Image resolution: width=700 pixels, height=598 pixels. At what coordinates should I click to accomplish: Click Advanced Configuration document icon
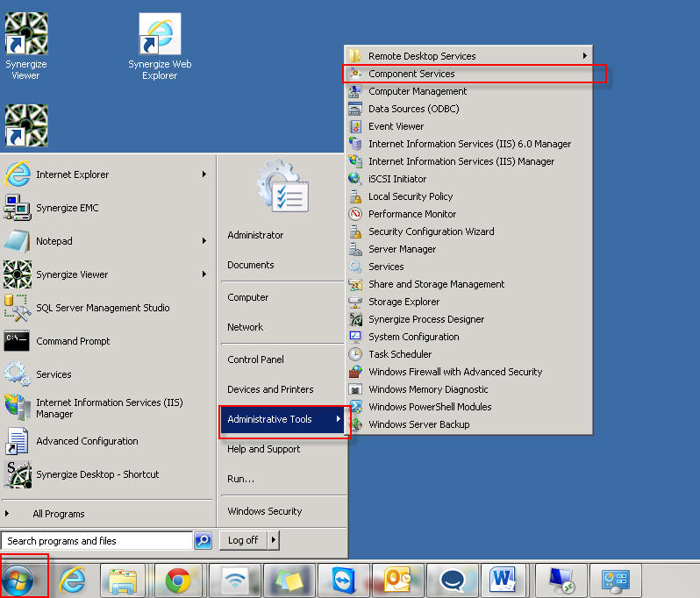[x=18, y=441]
